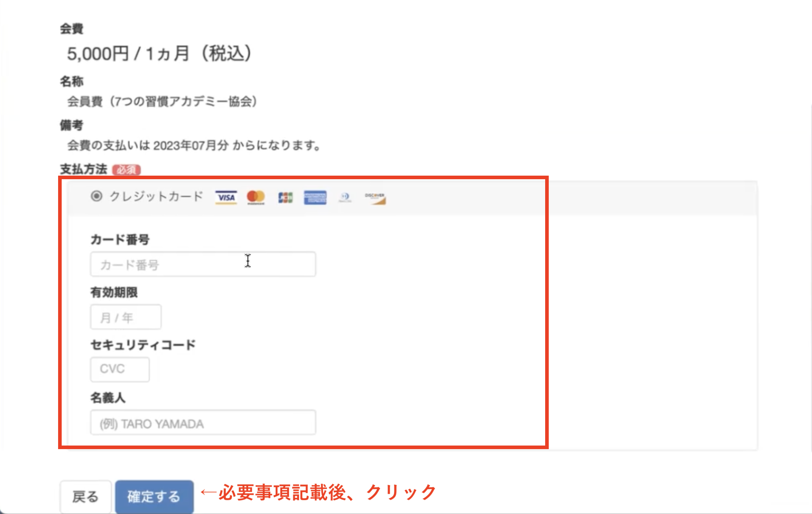Viewport: 812px width, 514px height.
Task: Click the カード番号 field label
Action: (120, 239)
